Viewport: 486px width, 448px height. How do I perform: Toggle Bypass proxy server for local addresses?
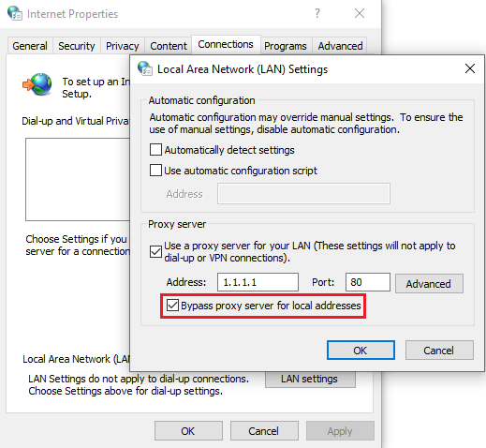(x=172, y=306)
